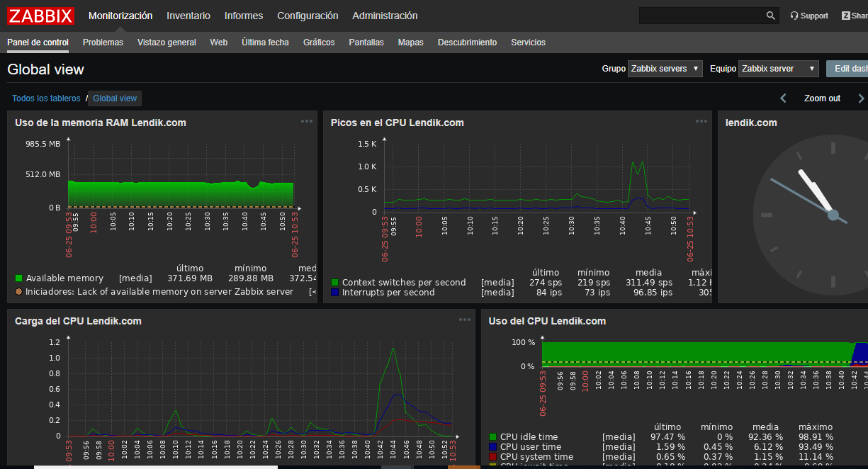
Task: Open Carga del CPU widget menu
Action: coord(464,320)
